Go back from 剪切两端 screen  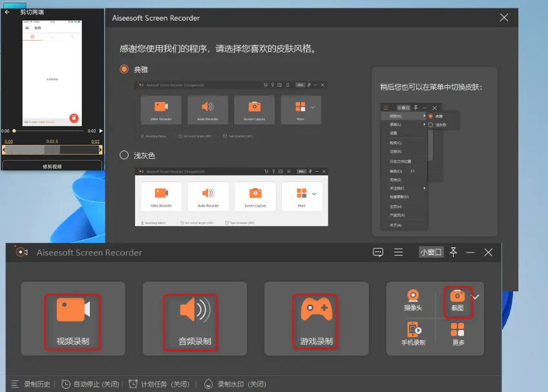coord(7,12)
